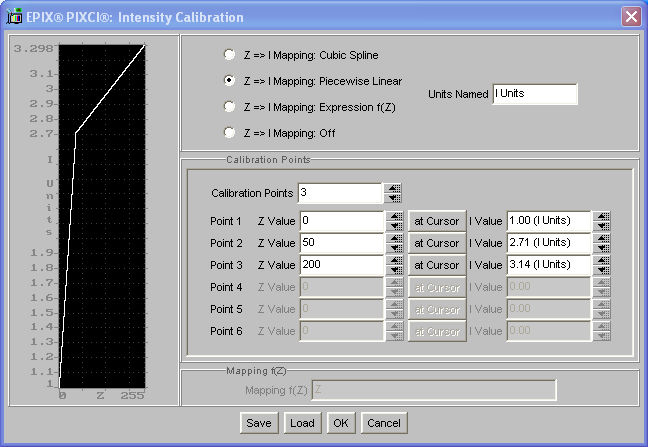Click at Cursor button for Point 6
648x447 pixels.
pyautogui.click(x=437, y=331)
